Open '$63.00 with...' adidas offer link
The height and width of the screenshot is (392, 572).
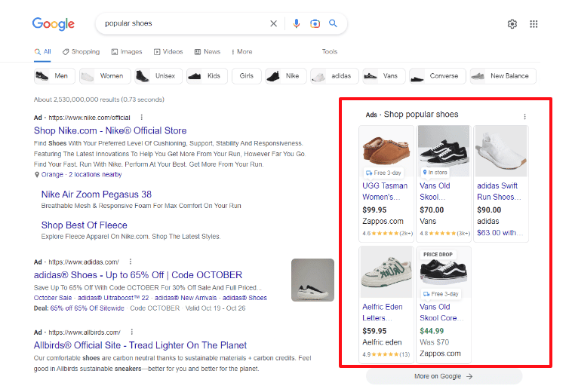[499, 233]
